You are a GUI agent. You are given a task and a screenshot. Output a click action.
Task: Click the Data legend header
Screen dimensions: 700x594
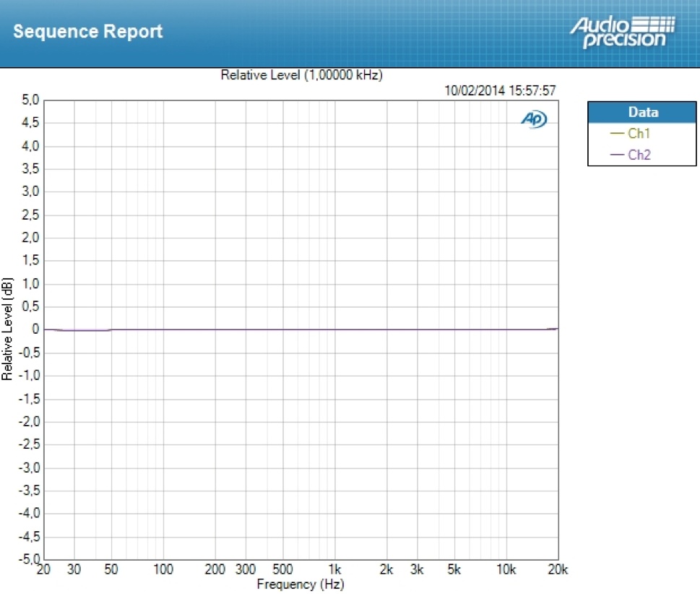pos(642,113)
